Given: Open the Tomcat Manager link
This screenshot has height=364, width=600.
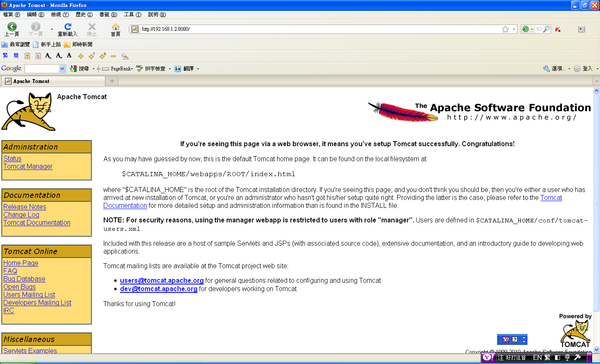Looking at the screenshot, I should pos(28,166).
